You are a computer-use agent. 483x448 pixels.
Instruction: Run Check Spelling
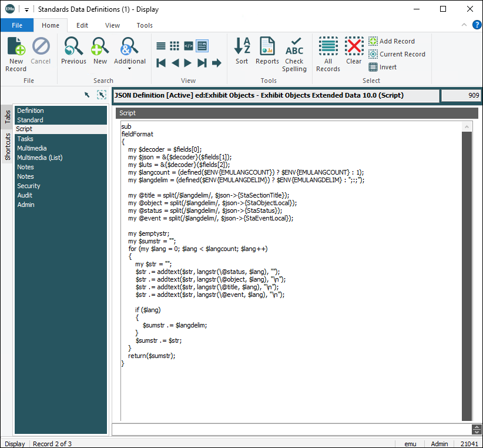[294, 54]
